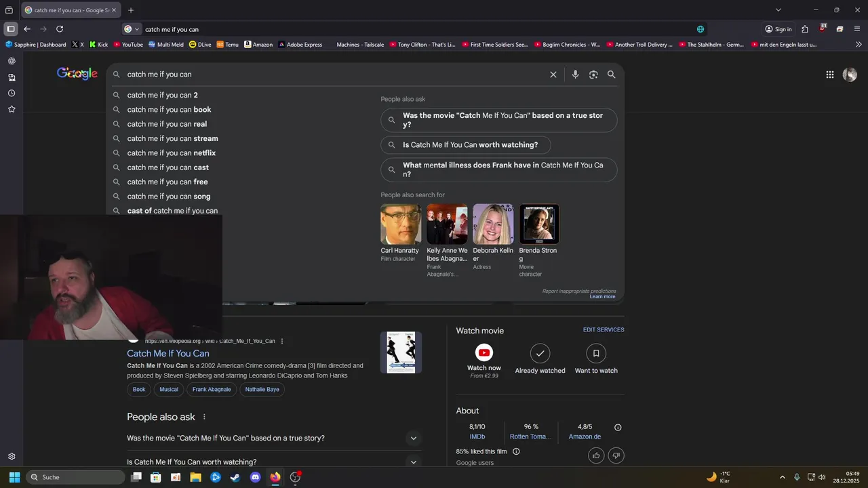868x488 pixels.
Task: Click the Carl Hanratty thumbnail
Action: coord(401,224)
